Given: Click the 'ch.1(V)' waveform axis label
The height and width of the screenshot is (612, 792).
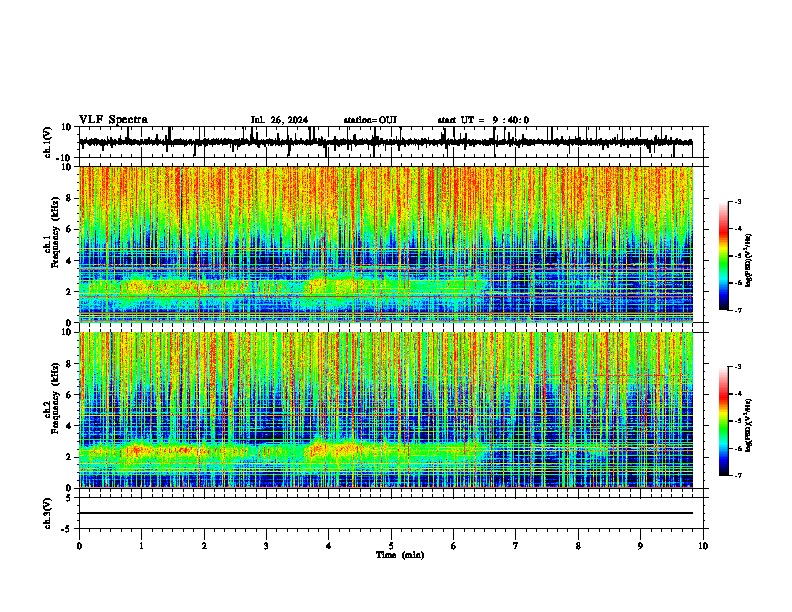Looking at the screenshot, I should [48, 142].
